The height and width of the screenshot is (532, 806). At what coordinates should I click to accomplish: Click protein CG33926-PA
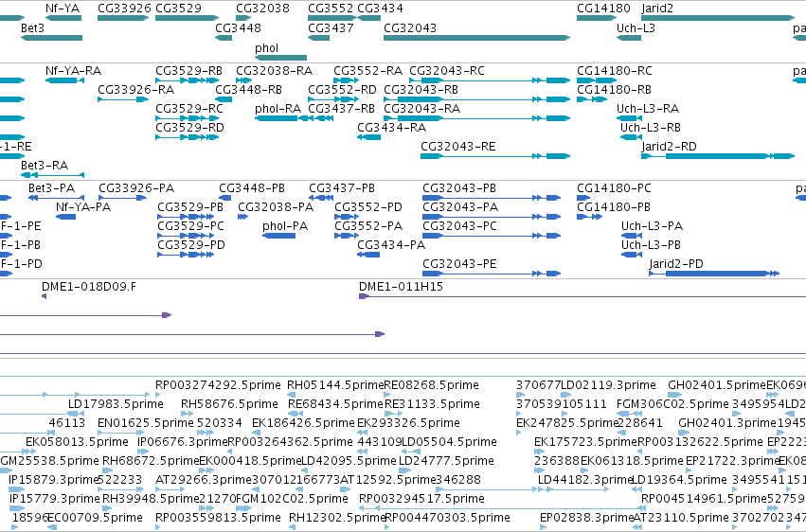click(x=136, y=188)
